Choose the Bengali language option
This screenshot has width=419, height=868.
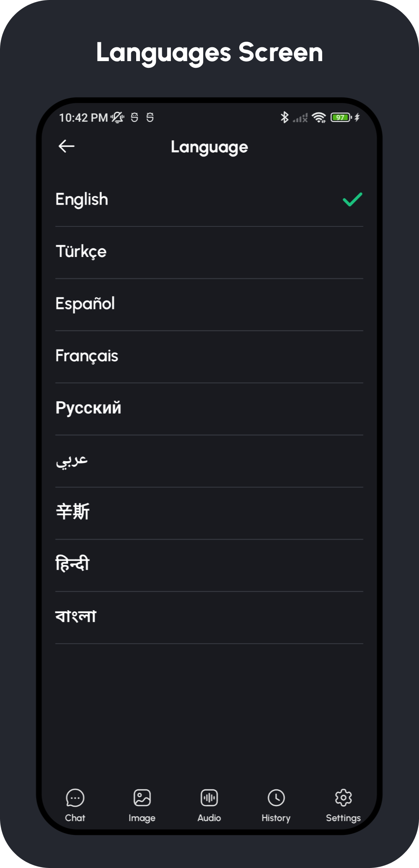[x=76, y=616]
